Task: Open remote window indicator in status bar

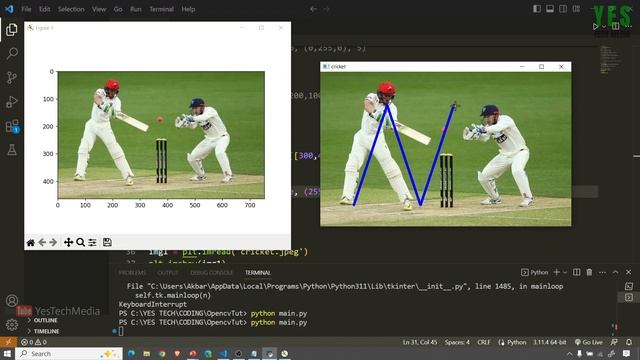Action: pos(8,342)
